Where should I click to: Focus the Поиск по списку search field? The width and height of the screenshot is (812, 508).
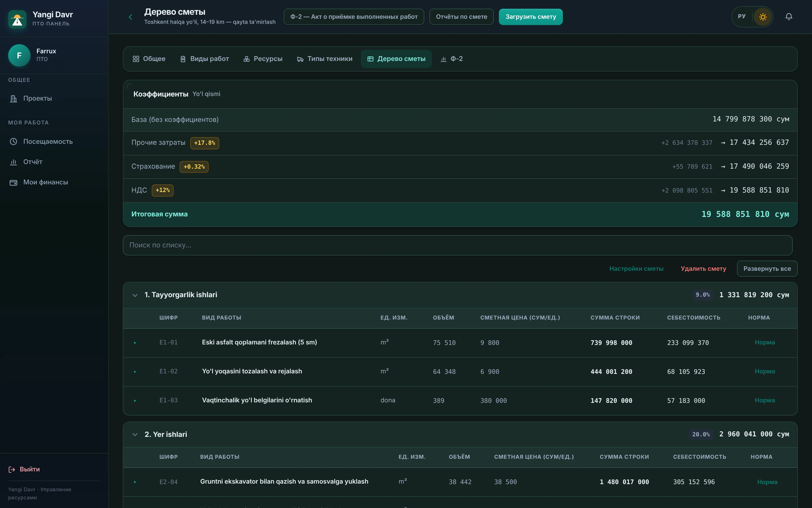[458, 245]
